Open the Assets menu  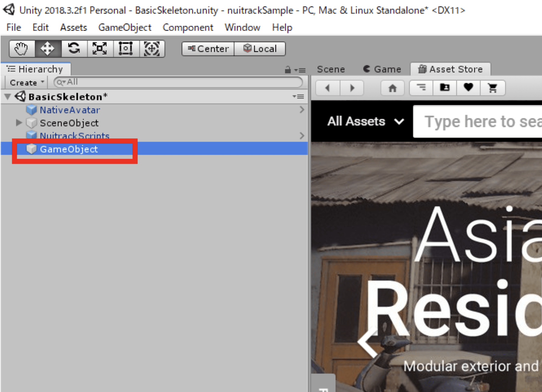pyautogui.click(x=73, y=27)
